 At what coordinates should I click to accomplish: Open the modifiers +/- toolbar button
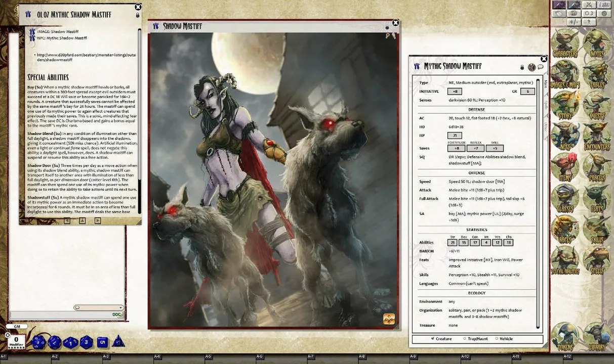tap(574, 22)
